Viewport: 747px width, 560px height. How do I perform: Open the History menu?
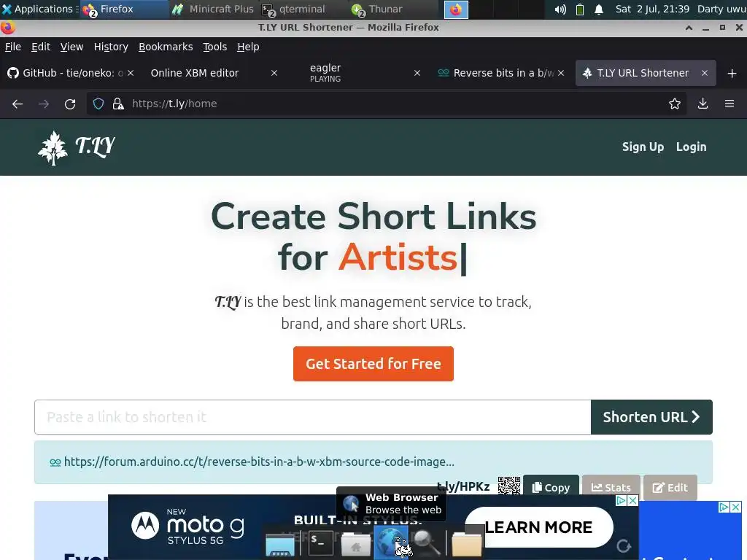click(x=111, y=47)
